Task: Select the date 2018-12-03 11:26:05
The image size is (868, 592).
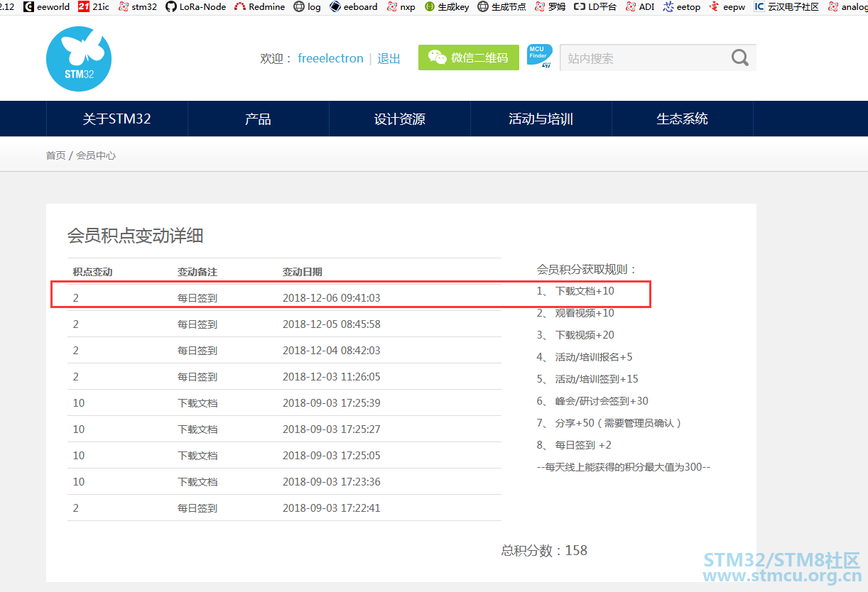Action: (x=332, y=377)
